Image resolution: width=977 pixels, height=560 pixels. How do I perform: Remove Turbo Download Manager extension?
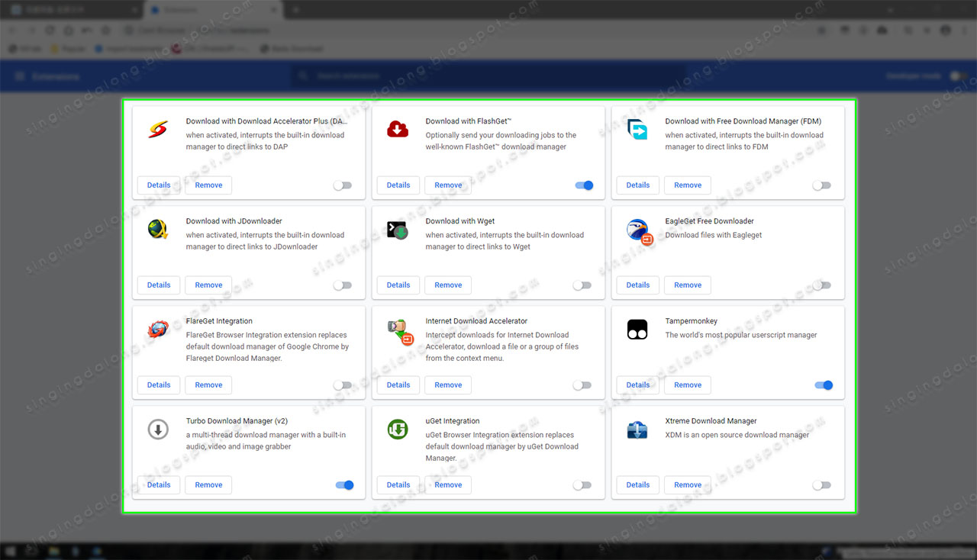208,485
